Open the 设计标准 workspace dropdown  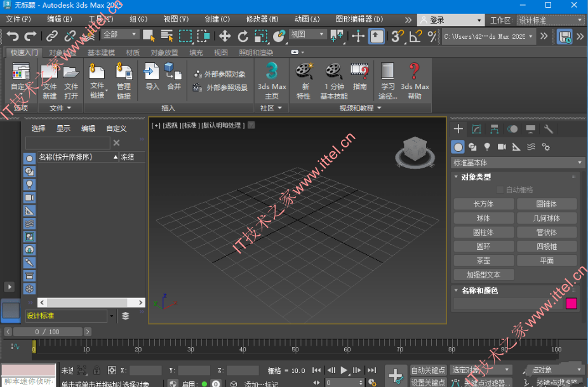pyautogui.click(x=550, y=20)
